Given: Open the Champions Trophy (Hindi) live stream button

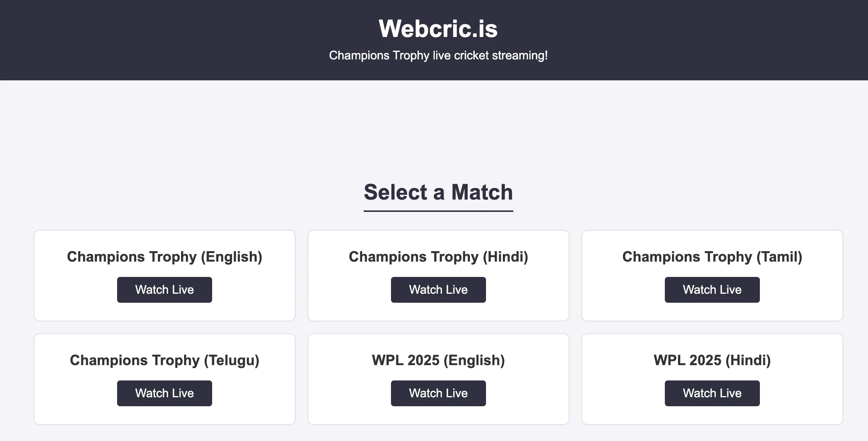Looking at the screenshot, I should (x=438, y=290).
